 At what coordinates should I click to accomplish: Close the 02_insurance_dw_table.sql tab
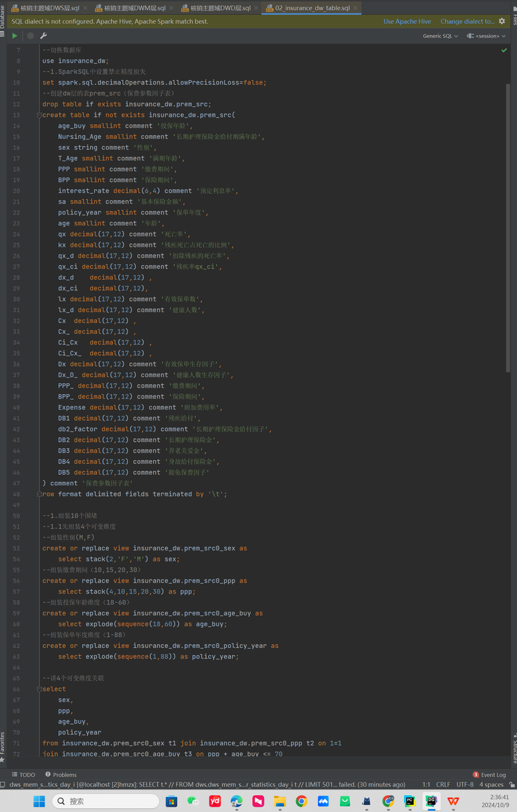click(355, 8)
